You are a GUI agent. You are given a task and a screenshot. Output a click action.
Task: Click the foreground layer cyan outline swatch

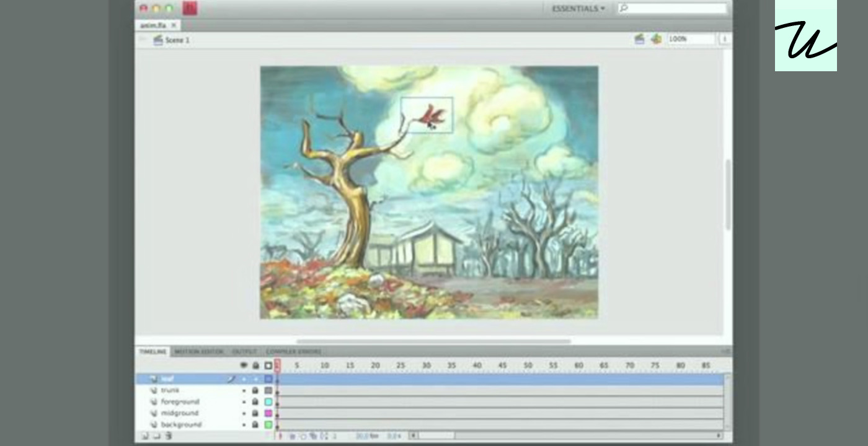tap(268, 402)
